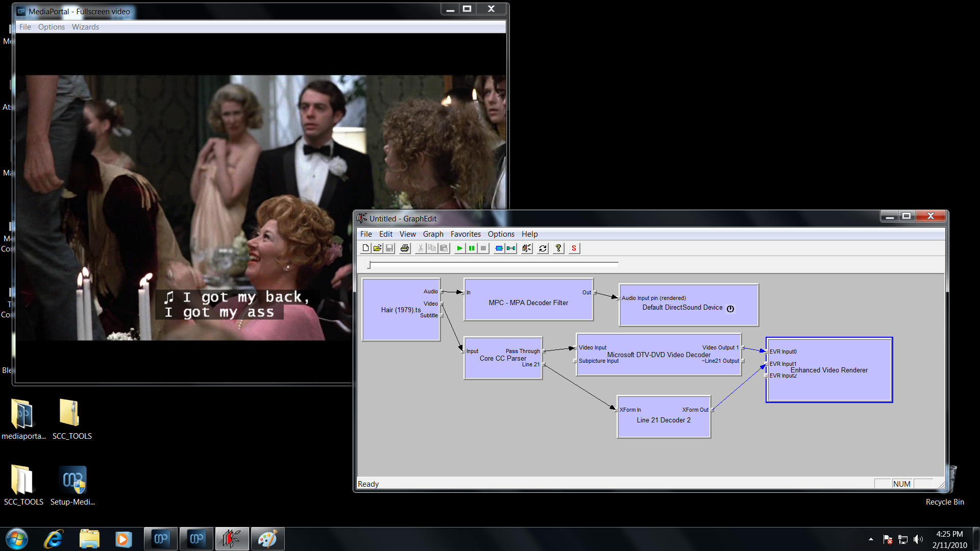Click the GraphEdit seek bar slider
This screenshot has height=551, width=980.
pyautogui.click(x=369, y=265)
